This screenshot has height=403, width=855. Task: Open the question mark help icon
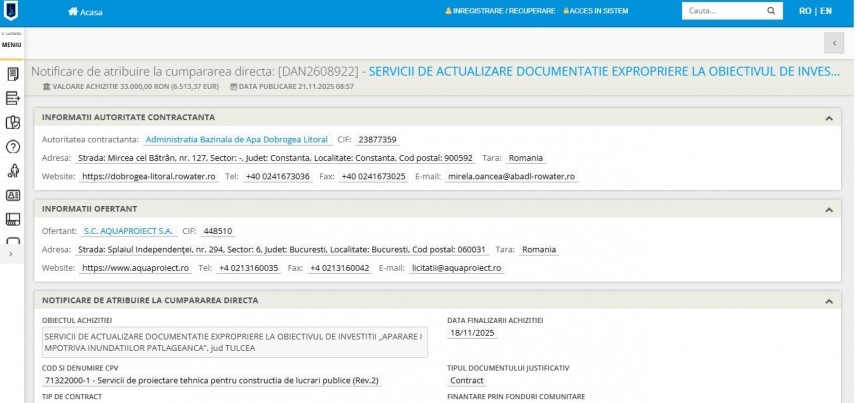[x=13, y=147]
